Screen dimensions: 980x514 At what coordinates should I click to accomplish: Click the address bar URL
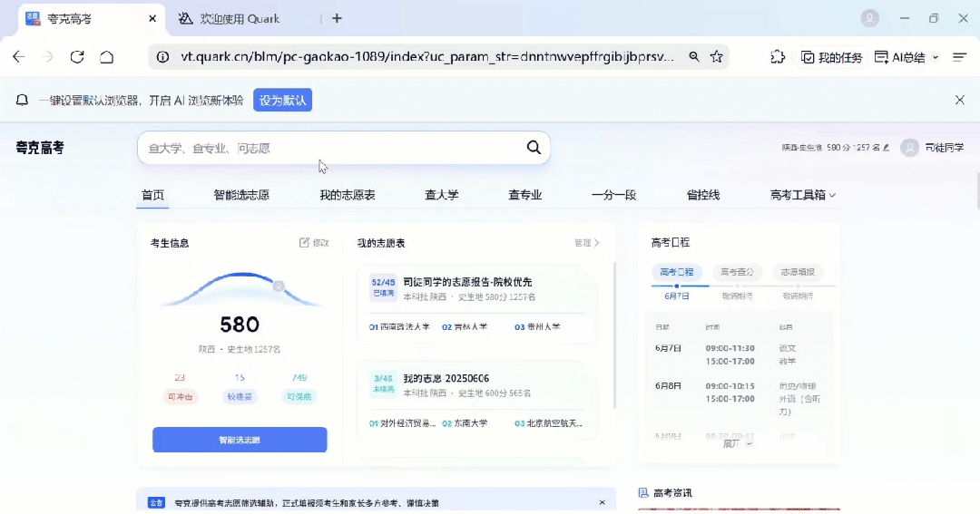[427, 57]
